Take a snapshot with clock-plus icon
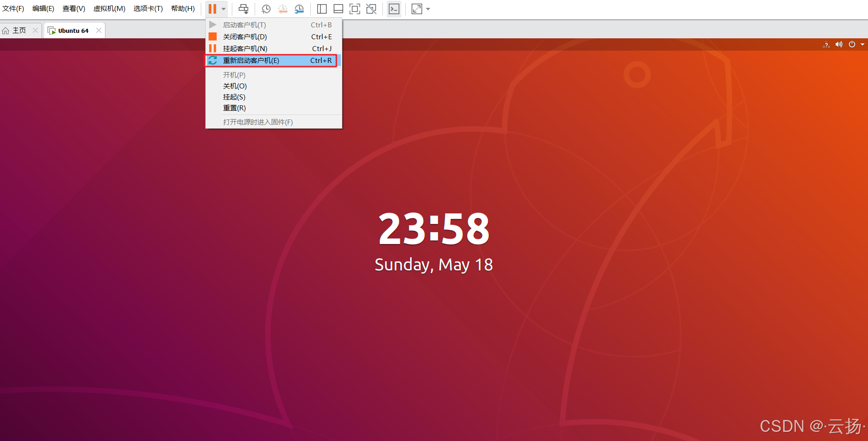The image size is (868, 441). pyautogui.click(x=266, y=9)
